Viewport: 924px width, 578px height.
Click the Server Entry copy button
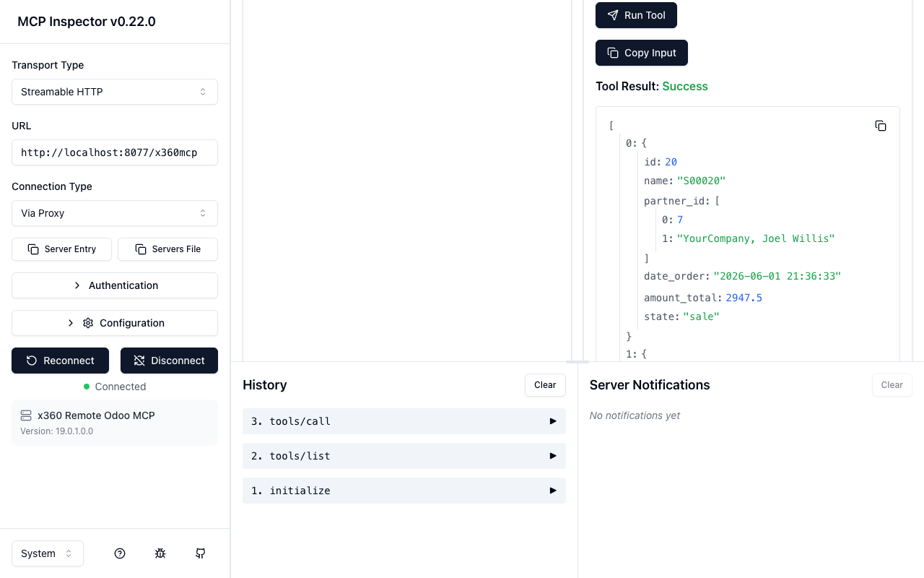pyautogui.click(x=61, y=249)
